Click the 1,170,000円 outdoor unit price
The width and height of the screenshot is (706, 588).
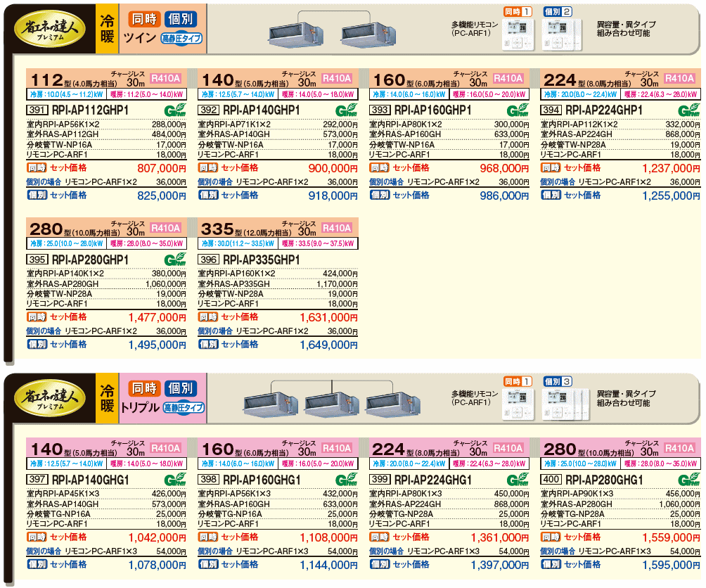(337, 284)
